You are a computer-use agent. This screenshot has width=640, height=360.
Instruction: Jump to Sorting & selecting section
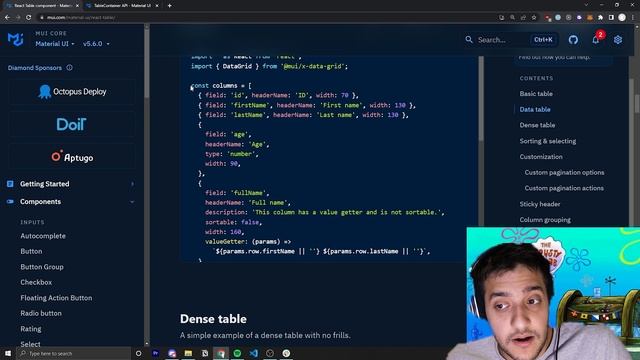(x=548, y=141)
